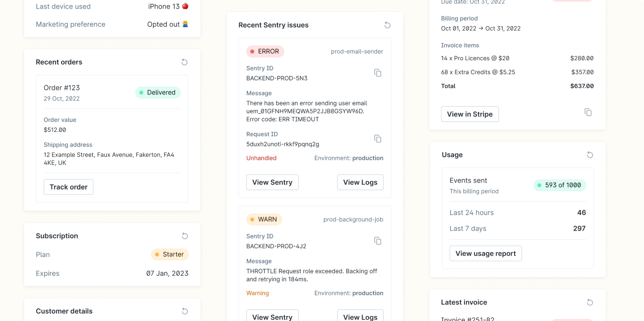This screenshot has height=321, width=644.
Task: Click the Starter plan badge
Action: (x=170, y=254)
